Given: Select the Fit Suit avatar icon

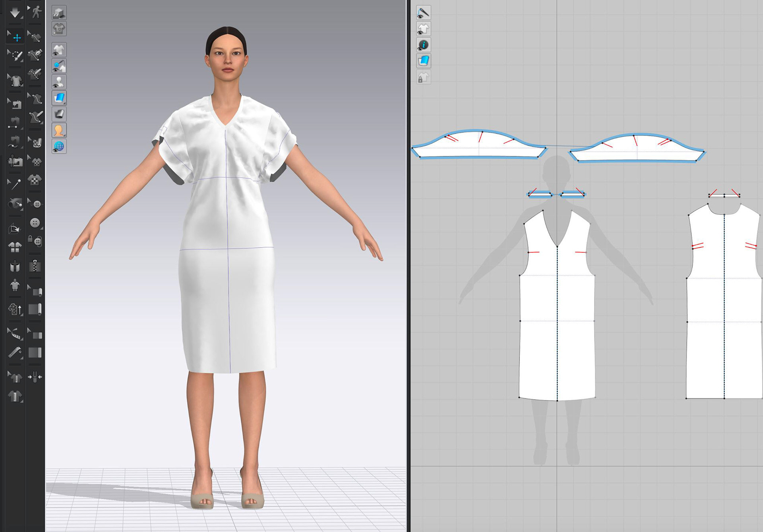Looking at the screenshot, I should pyautogui.click(x=15, y=285).
